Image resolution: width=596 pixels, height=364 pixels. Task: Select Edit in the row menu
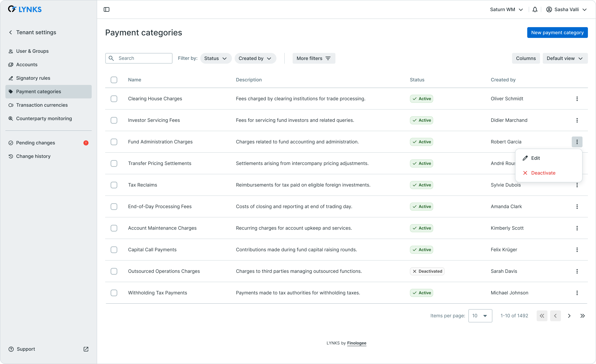tap(535, 158)
